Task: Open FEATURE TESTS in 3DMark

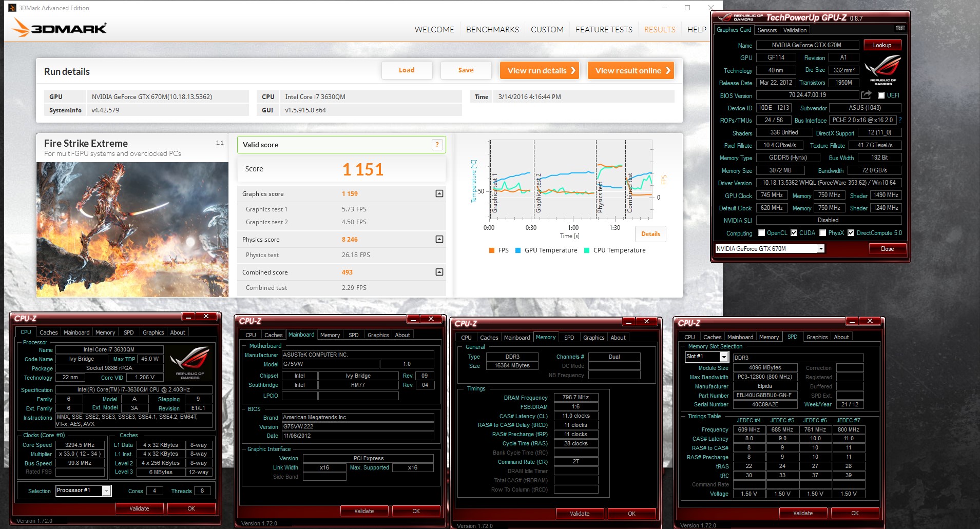Action: click(x=604, y=30)
